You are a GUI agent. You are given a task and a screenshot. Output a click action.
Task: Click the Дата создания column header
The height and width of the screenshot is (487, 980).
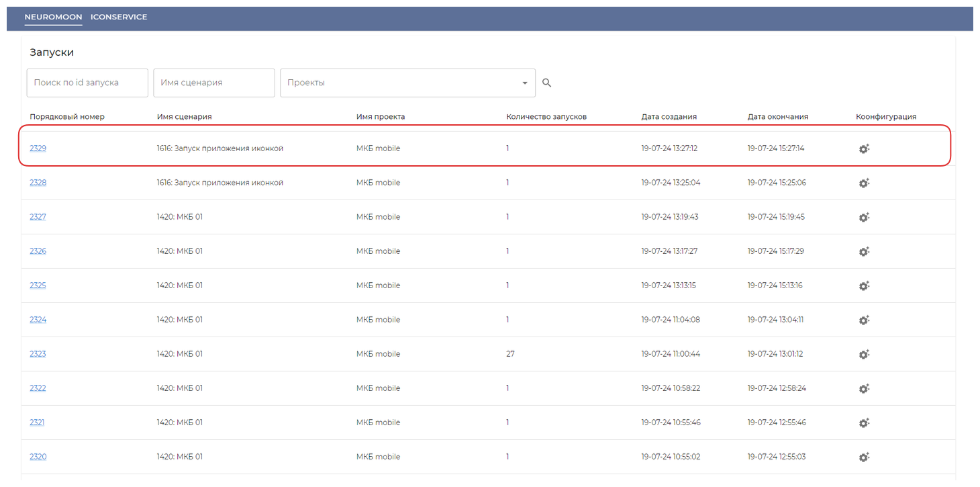[669, 117]
